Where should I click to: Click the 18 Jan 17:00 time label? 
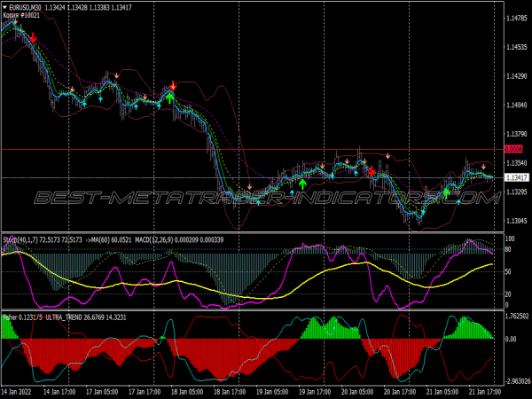pyautogui.click(x=230, y=392)
